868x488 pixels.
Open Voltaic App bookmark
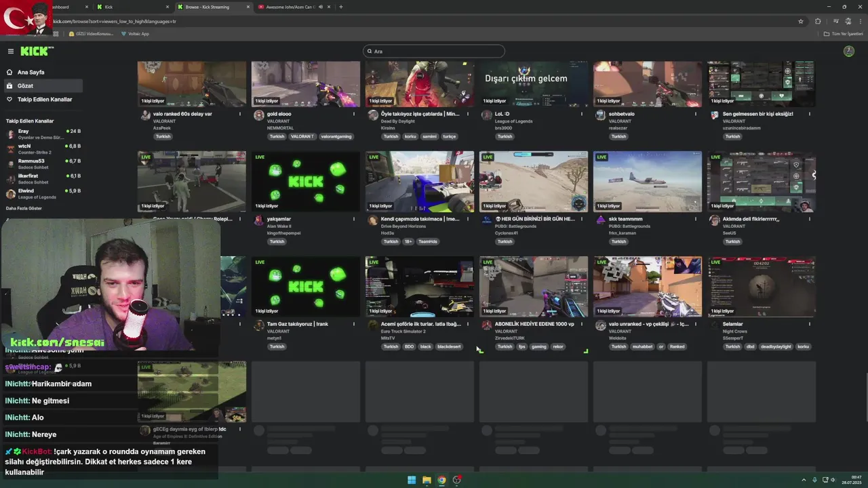coord(134,33)
